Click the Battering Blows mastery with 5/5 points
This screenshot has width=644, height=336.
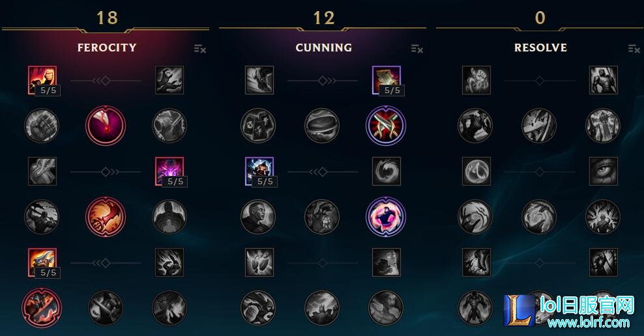click(42, 262)
